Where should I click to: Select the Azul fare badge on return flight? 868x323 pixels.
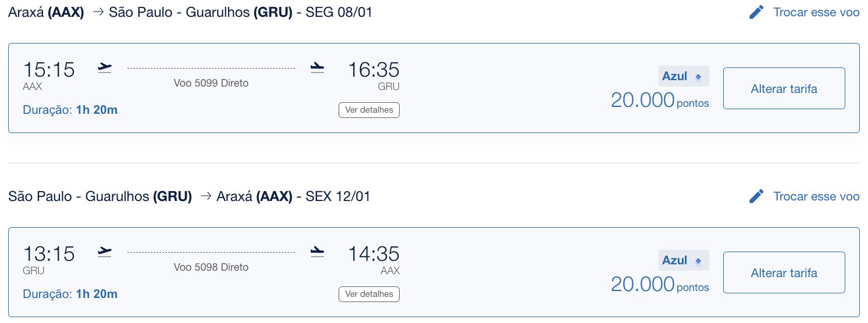tap(684, 261)
